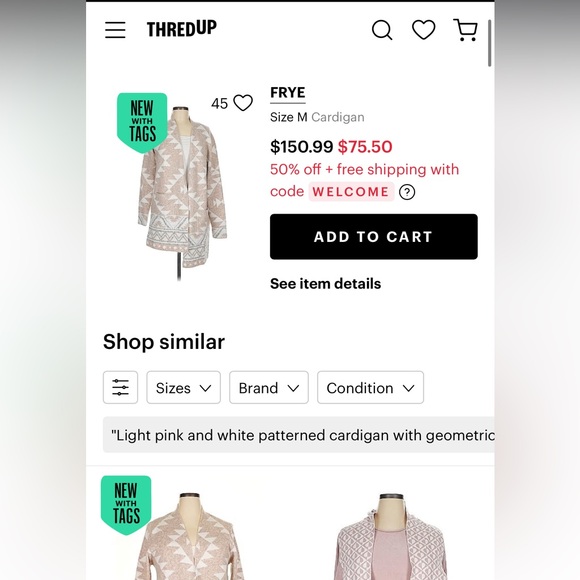This screenshot has height=580, width=580.
Task: Click the ThredUp logo
Action: coord(182,29)
